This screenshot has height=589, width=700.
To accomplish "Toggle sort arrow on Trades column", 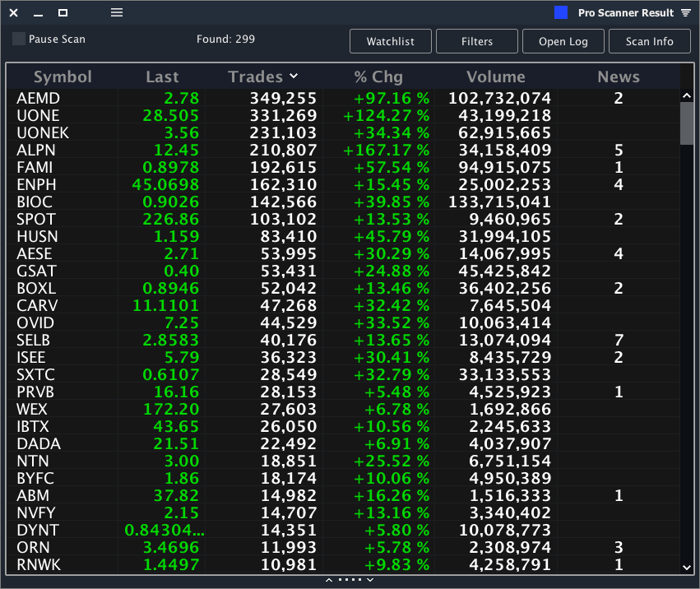I will (294, 77).
